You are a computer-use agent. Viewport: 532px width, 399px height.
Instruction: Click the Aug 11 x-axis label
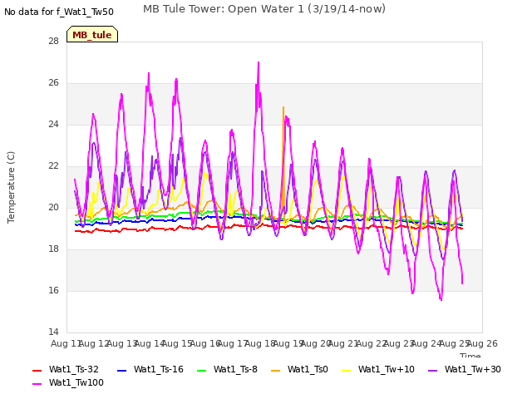[65, 343]
